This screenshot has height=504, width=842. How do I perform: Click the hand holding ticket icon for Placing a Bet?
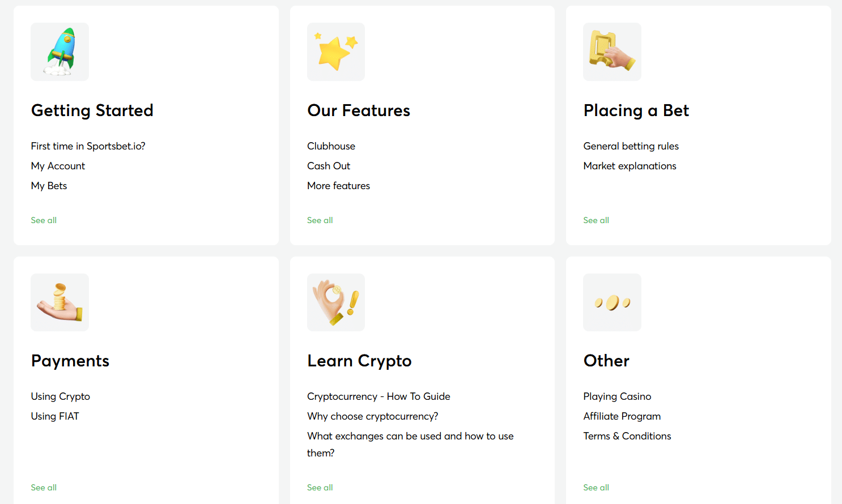(612, 52)
